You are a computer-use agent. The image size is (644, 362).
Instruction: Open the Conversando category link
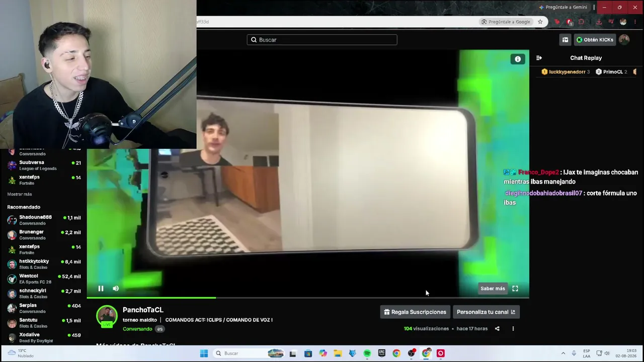[137, 329]
